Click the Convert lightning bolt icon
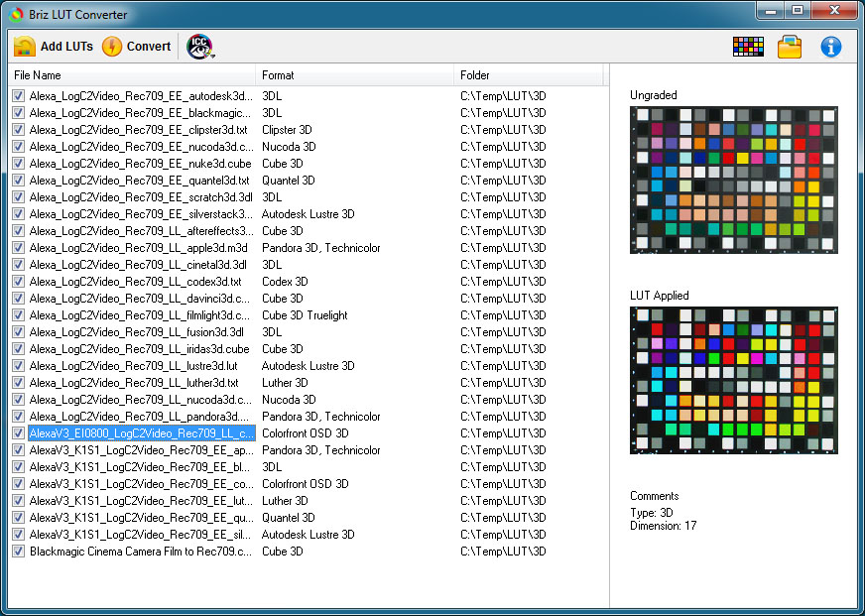Image resolution: width=865 pixels, height=616 pixels. click(x=112, y=47)
